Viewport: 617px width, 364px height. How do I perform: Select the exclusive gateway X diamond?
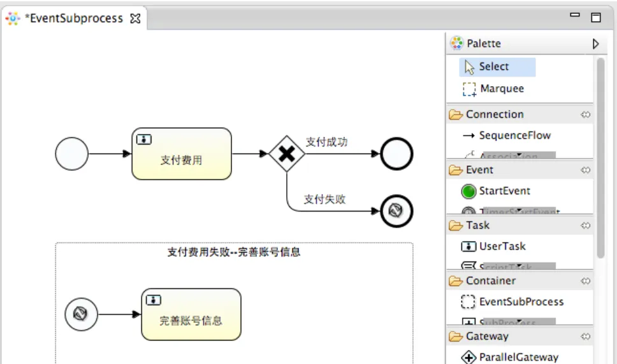coord(287,154)
